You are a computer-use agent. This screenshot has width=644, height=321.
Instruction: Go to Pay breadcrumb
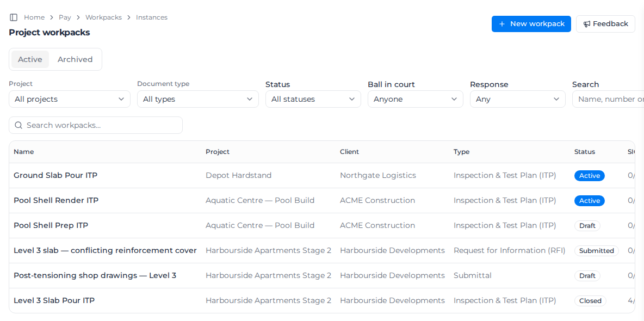tap(65, 17)
